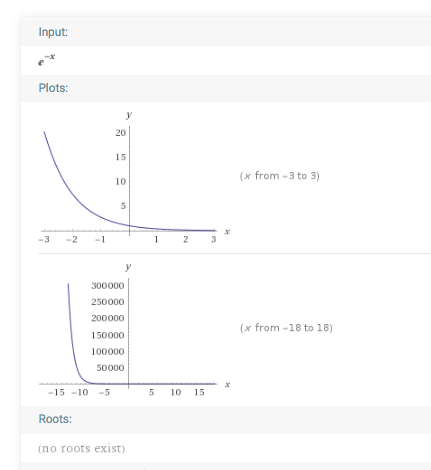Click the x axis label of first plot

tap(227, 231)
